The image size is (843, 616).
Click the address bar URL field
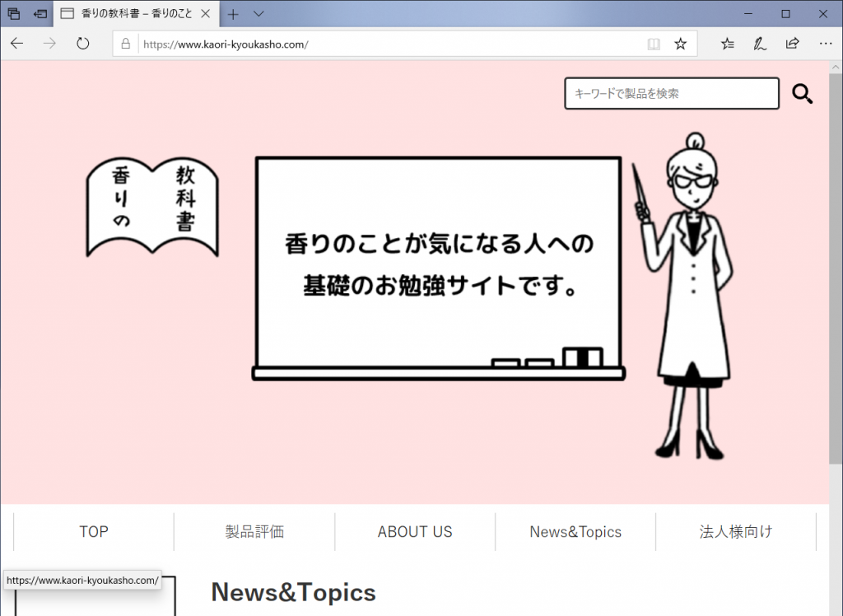point(393,44)
